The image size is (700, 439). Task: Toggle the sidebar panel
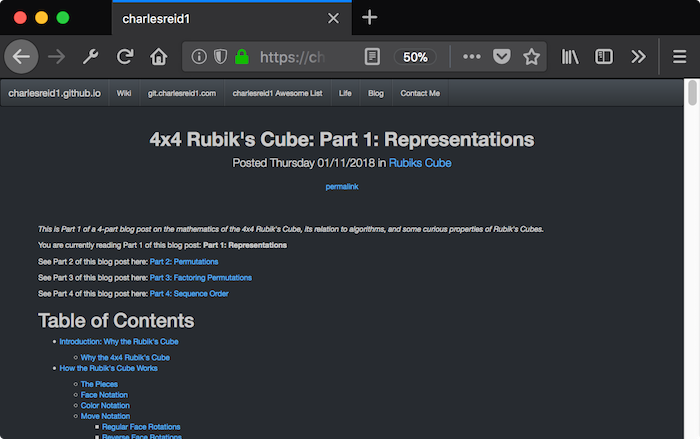tap(604, 57)
